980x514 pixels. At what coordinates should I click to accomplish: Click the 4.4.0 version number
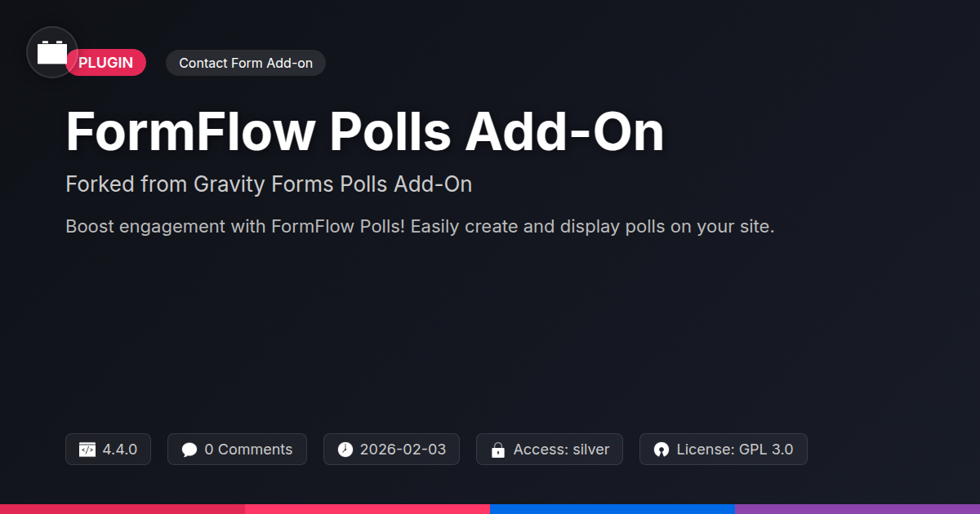point(120,450)
